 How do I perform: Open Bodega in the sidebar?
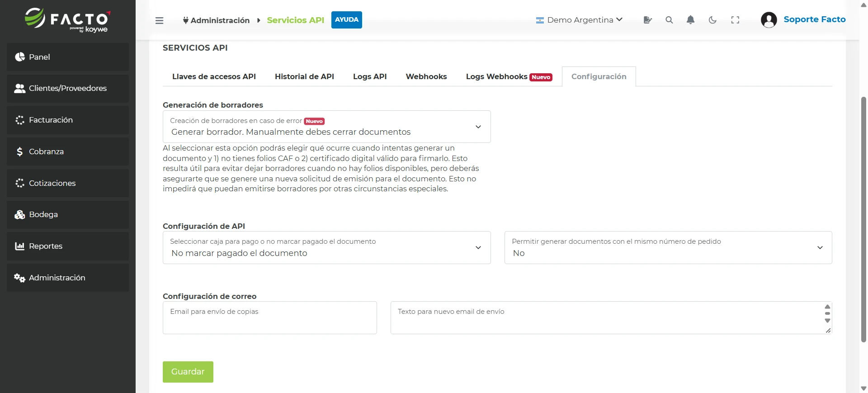click(x=68, y=214)
